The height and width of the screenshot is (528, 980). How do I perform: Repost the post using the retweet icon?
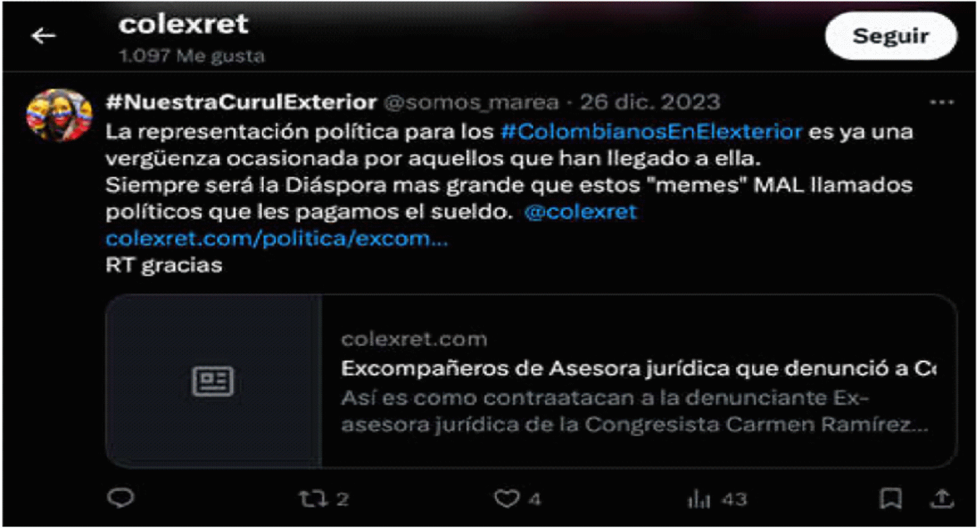tap(313, 498)
